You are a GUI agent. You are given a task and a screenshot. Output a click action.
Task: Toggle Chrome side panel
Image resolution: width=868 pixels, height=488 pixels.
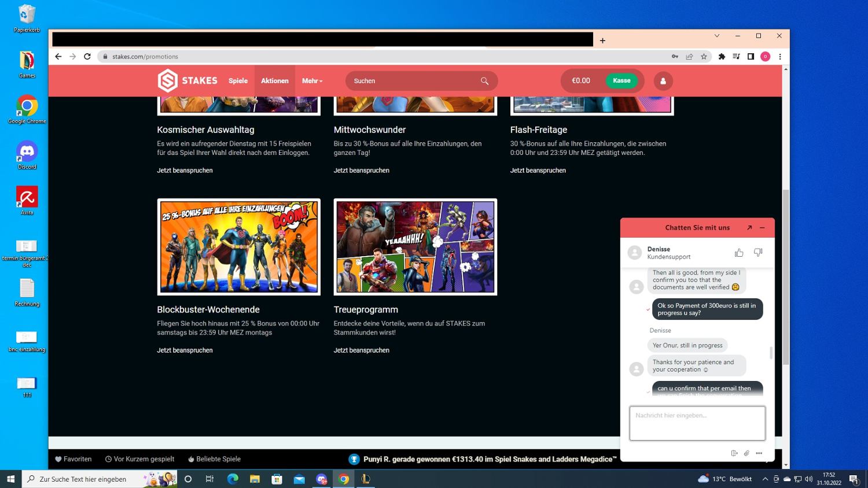click(751, 57)
